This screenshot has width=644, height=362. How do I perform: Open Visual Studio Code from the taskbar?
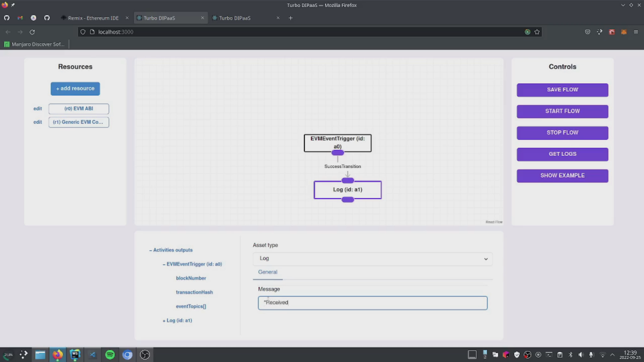click(92, 355)
